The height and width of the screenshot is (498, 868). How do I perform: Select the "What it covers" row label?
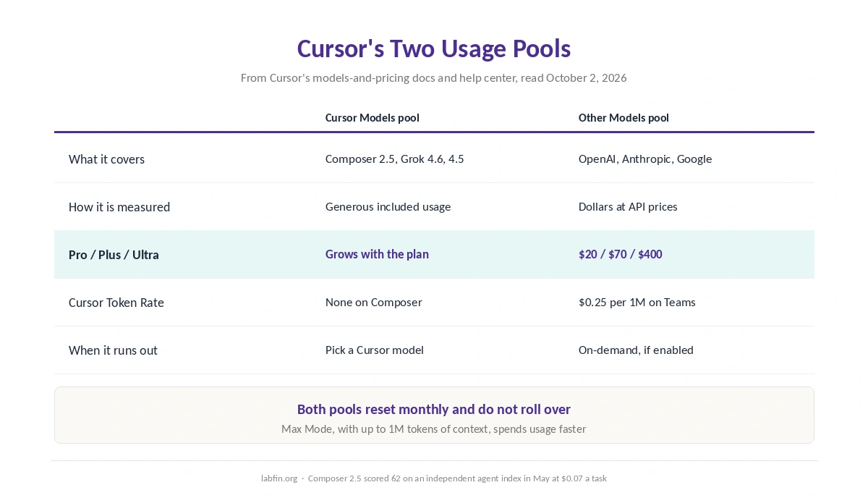coord(106,159)
